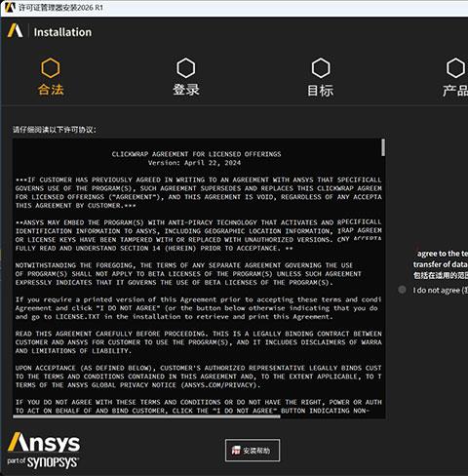
Task: Click the 产品 step hexagon icon
Action: click(x=455, y=68)
